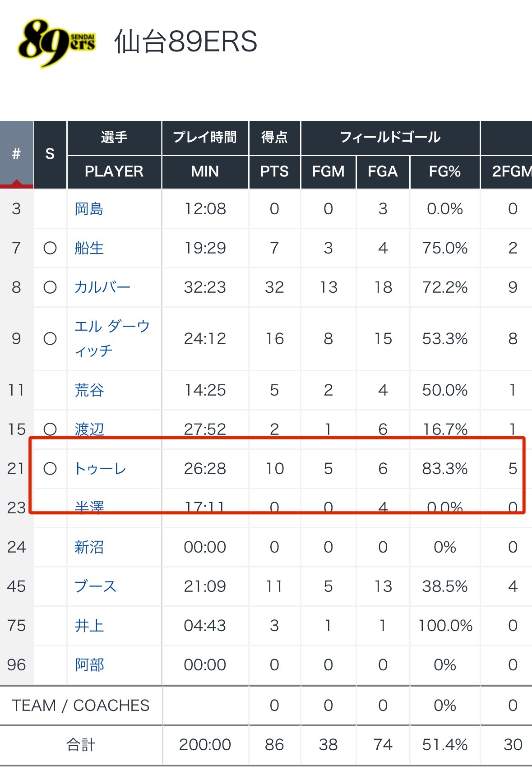Click the FGM column header

coord(328,171)
